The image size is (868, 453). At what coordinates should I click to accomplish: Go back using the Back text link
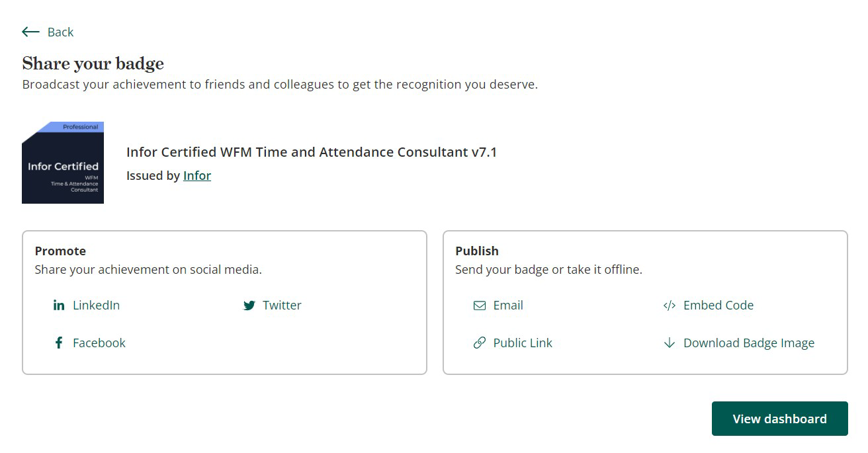[60, 32]
